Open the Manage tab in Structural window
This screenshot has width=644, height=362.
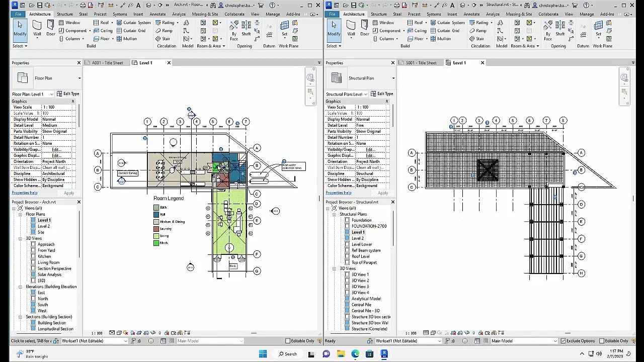click(587, 14)
